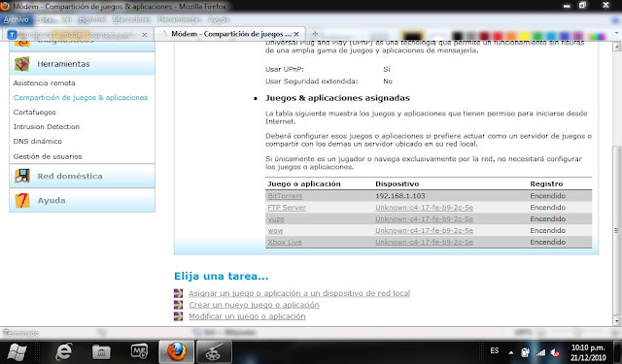Viewport: 622px width, 364px height.
Task: Click page scrollbar down arrow
Action: (617, 320)
